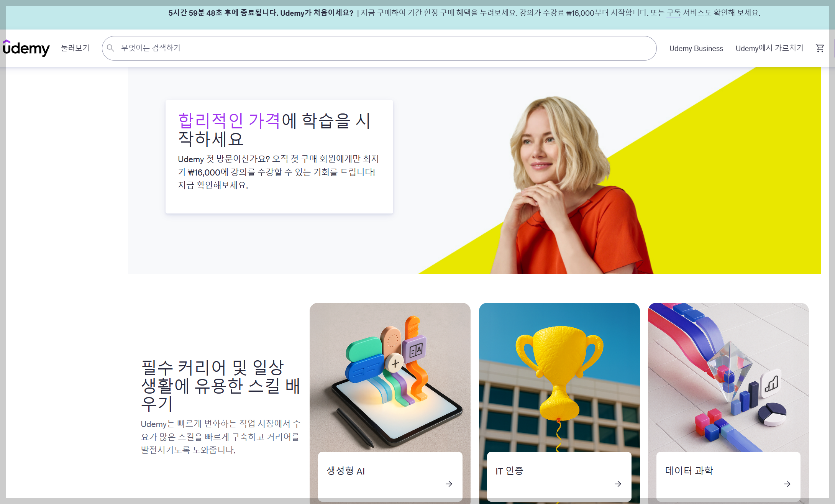Open the shopping cart icon
This screenshot has width=835, height=504.
click(x=820, y=48)
